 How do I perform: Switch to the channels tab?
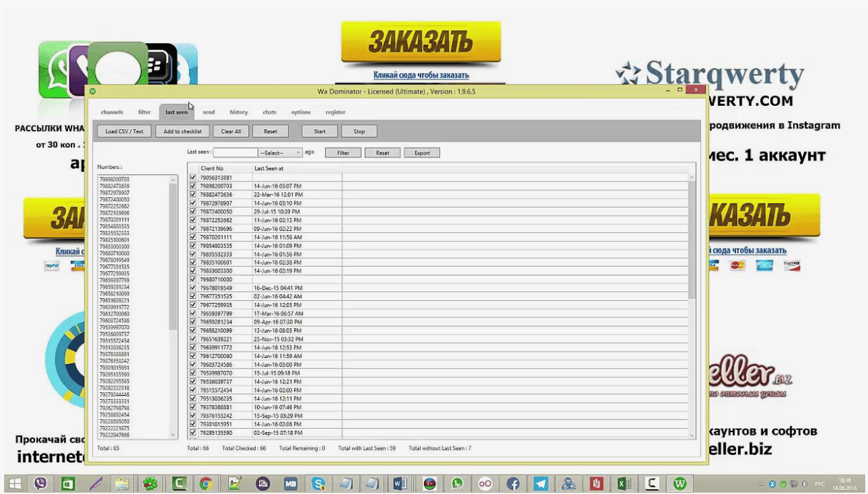click(x=112, y=112)
